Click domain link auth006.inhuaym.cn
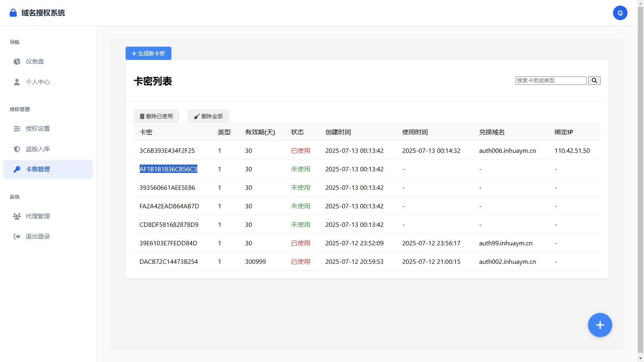The image size is (644, 362). 507,150
